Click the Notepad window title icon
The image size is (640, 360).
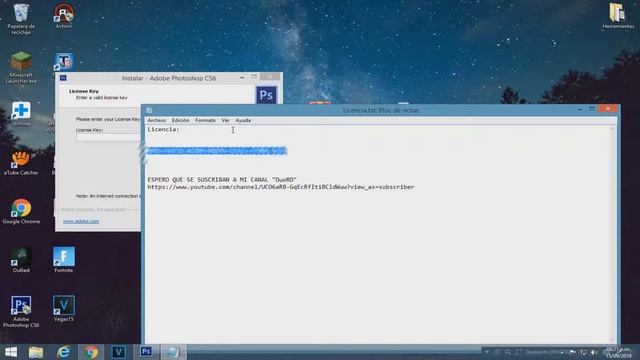pyautogui.click(x=149, y=110)
